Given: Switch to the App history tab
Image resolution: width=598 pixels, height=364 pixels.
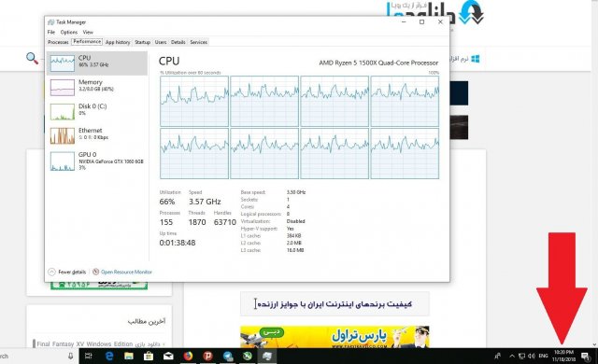Looking at the screenshot, I should (118, 42).
